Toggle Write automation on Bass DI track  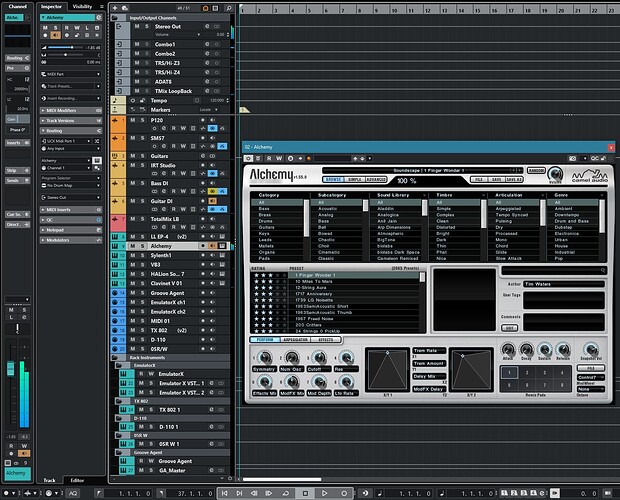click(183, 191)
